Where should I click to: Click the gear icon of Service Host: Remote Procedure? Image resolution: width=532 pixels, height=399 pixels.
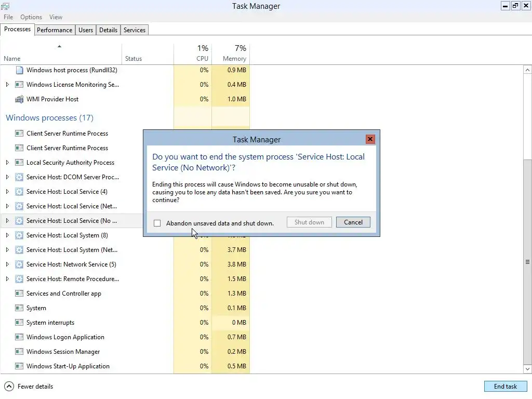click(x=19, y=279)
